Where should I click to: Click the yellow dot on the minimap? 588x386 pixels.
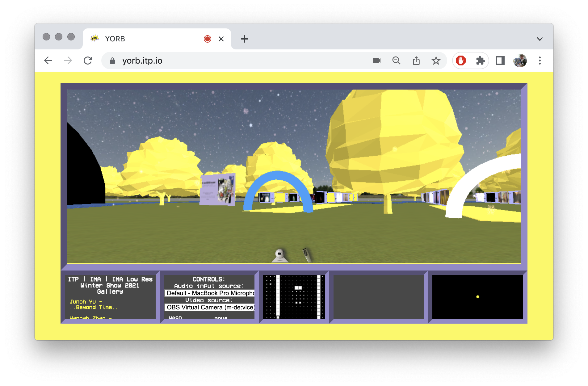tap(478, 297)
